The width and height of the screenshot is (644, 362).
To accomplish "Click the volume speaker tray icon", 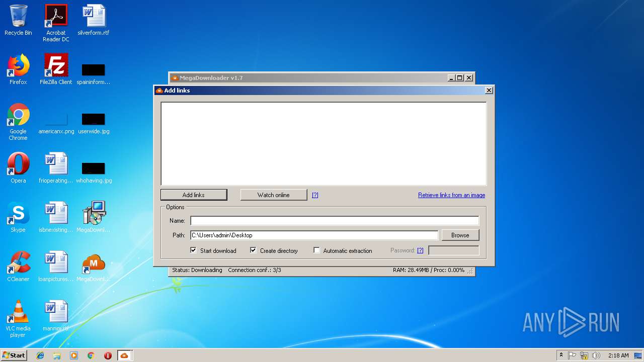I will pos(596,355).
